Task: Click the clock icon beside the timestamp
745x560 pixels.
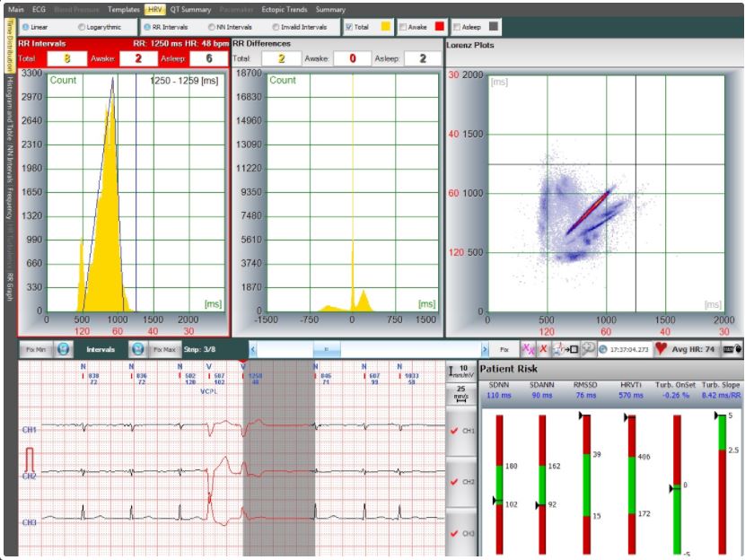Action: (x=602, y=350)
